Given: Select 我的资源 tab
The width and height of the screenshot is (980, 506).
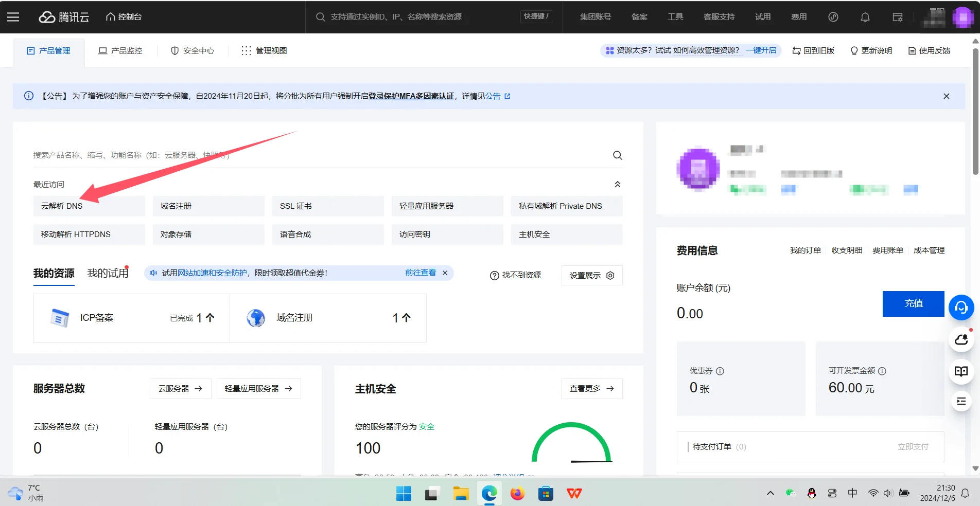Looking at the screenshot, I should (54, 273).
